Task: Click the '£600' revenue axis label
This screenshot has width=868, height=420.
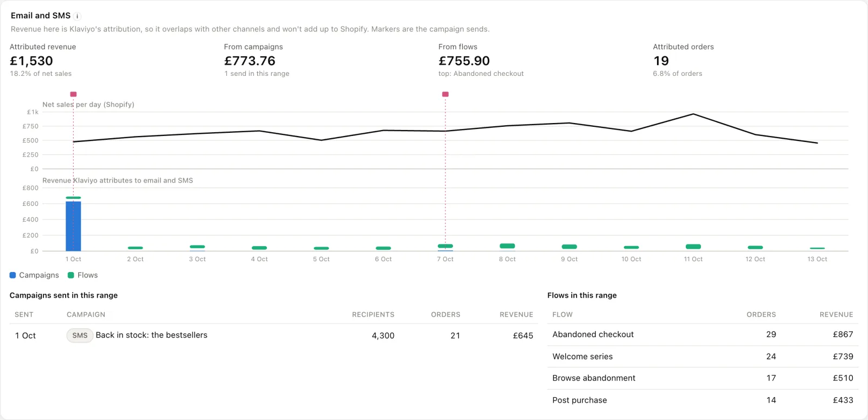Action: 30,204
